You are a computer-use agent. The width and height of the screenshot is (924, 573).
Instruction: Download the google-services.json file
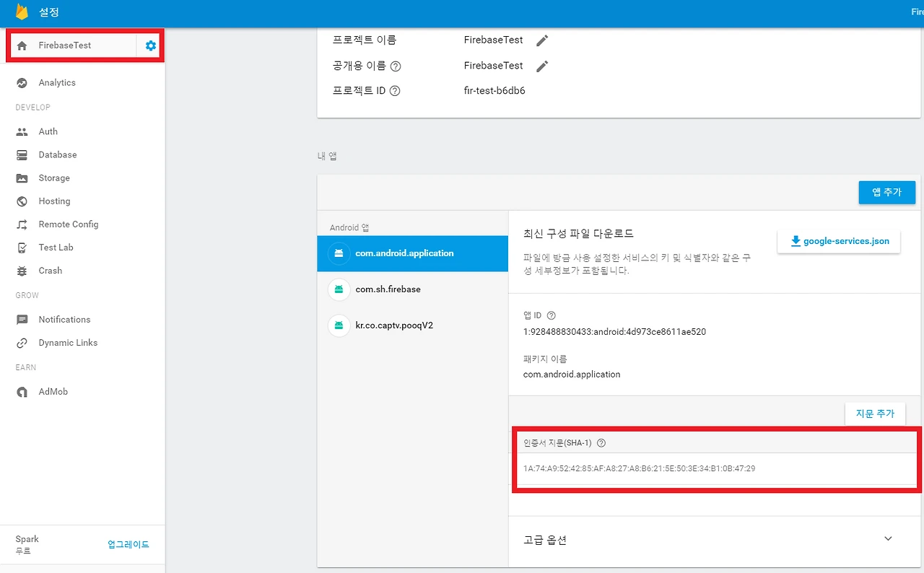[x=838, y=241]
